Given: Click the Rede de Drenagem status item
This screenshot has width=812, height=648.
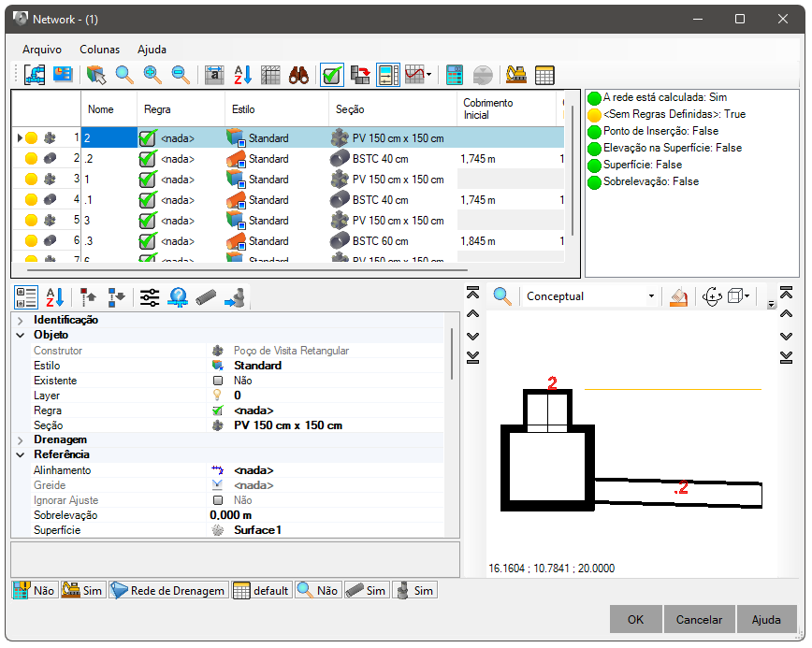Looking at the screenshot, I should [167, 591].
